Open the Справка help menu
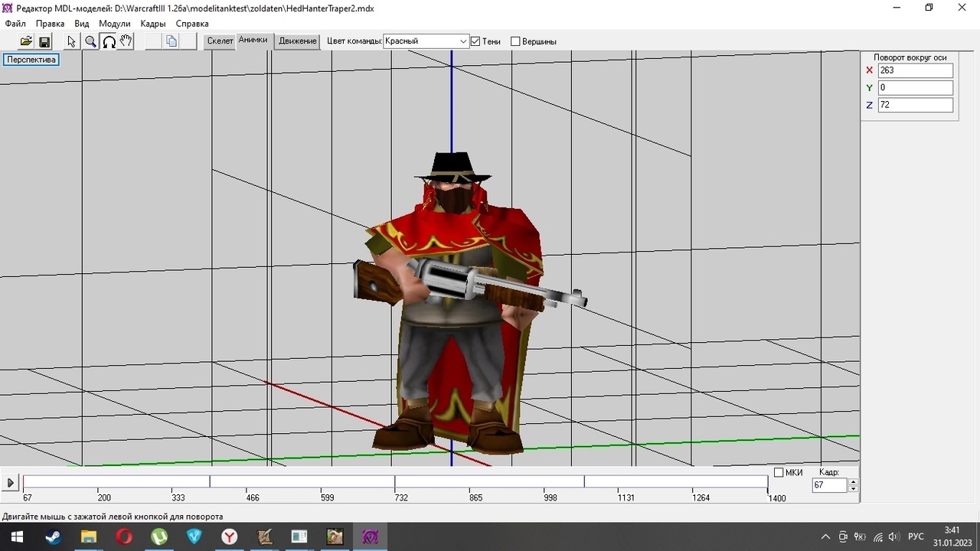 tap(192, 24)
